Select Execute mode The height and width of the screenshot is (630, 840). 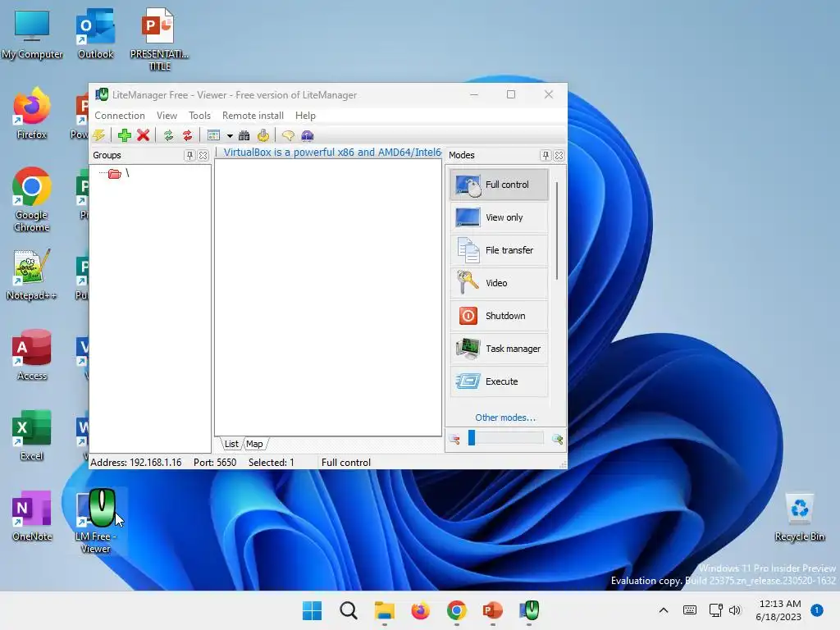pyautogui.click(x=500, y=381)
